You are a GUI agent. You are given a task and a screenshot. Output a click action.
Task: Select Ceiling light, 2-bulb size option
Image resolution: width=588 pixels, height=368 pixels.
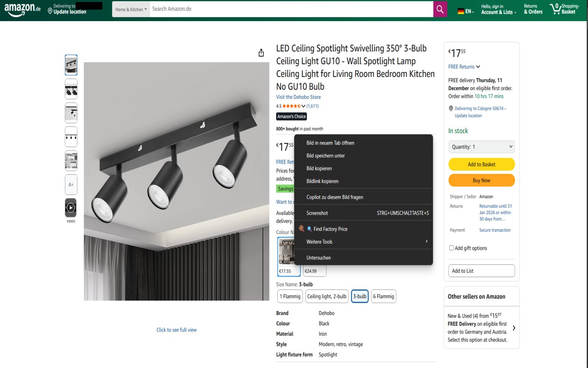[327, 296]
